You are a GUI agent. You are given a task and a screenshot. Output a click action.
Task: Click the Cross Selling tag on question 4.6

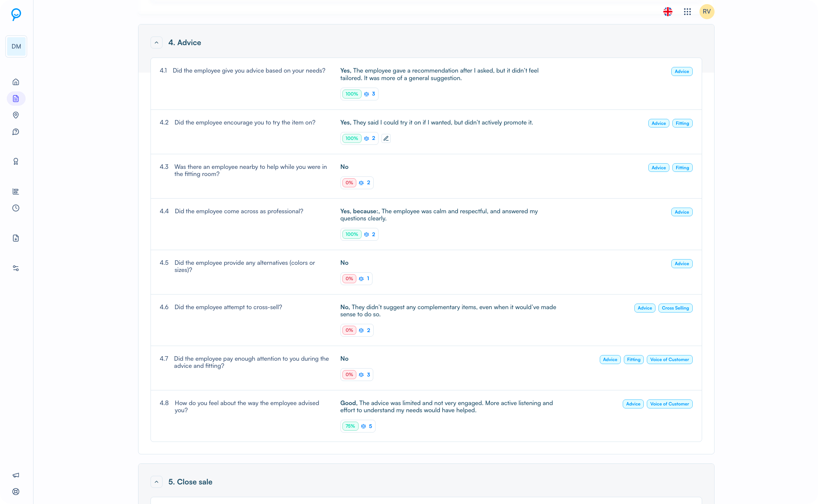(x=675, y=308)
